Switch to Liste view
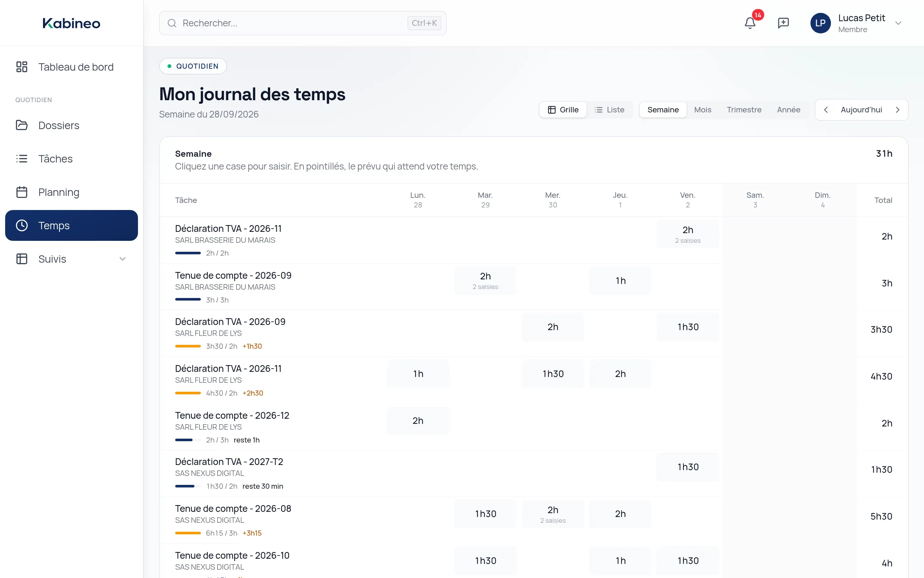 point(609,110)
